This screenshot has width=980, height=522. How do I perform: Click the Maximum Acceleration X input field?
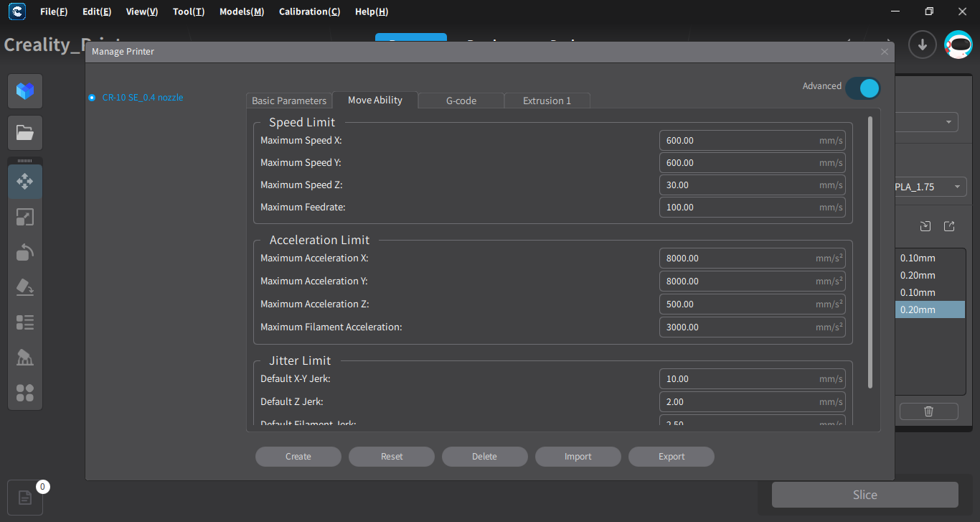point(753,258)
